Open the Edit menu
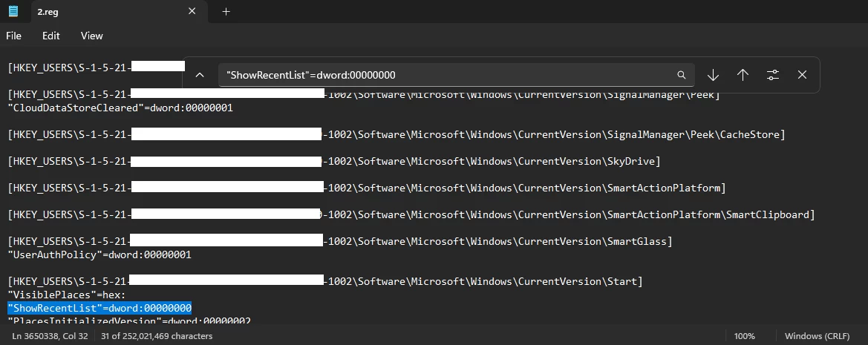This screenshot has width=868, height=345. click(51, 36)
